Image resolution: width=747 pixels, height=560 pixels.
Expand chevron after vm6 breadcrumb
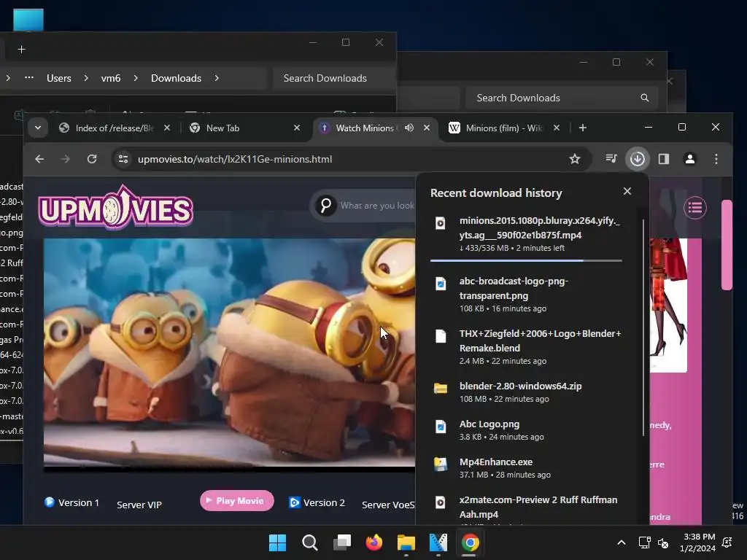pyautogui.click(x=136, y=77)
